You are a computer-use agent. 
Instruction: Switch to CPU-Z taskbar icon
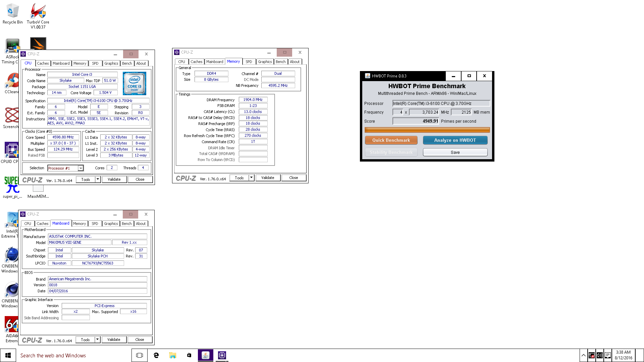coord(222,355)
